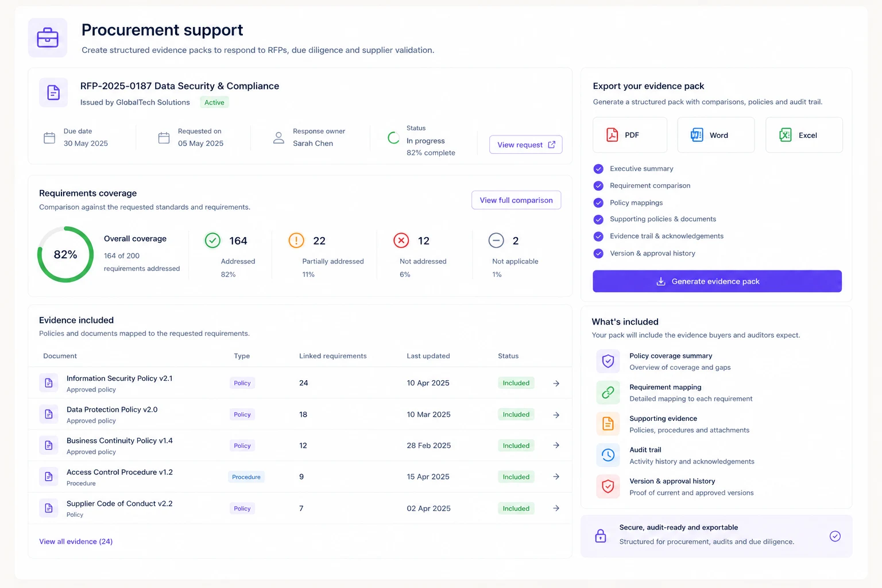Viewport: 882px width, 588px height.
Task: Click the Active status badge
Action: [x=214, y=102]
